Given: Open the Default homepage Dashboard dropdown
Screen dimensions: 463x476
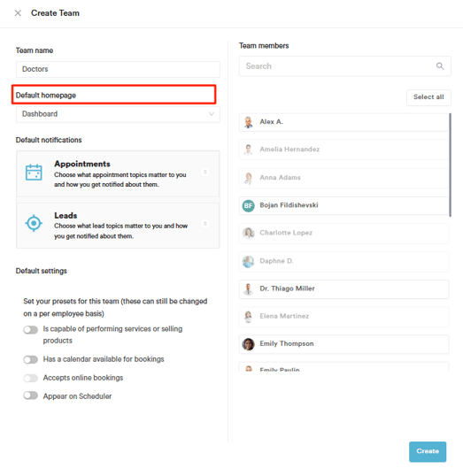Looking at the screenshot, I should [x=118, y=114].
